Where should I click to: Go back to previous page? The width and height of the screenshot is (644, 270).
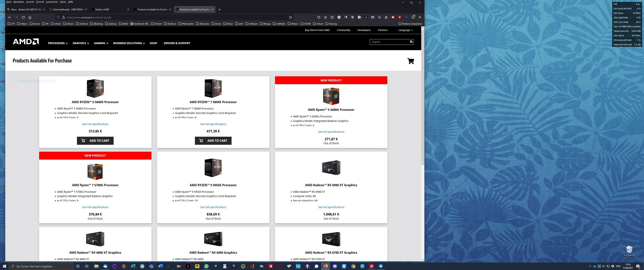(x=10, y=17)
